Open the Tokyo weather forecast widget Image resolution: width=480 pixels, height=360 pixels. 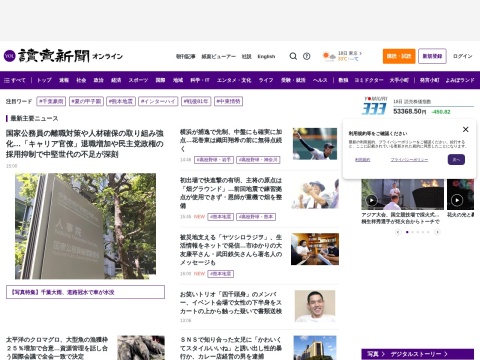[x=342, y=56]
